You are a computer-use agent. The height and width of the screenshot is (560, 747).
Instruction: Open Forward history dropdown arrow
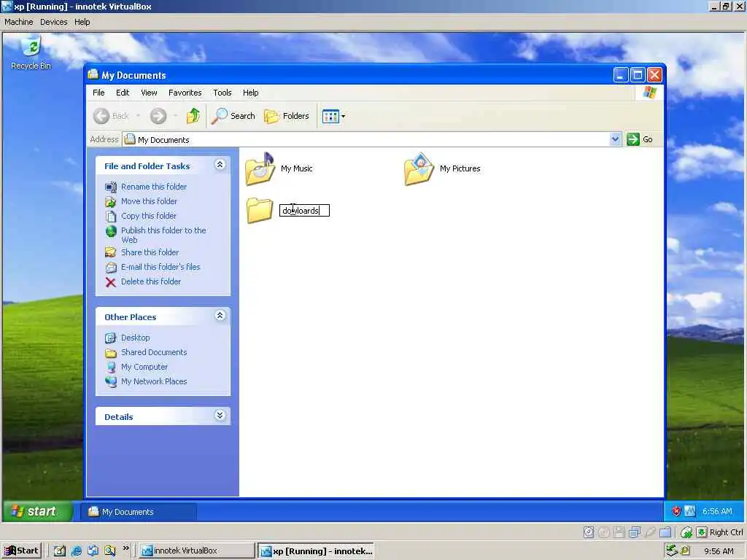click(x=176, y=116)
